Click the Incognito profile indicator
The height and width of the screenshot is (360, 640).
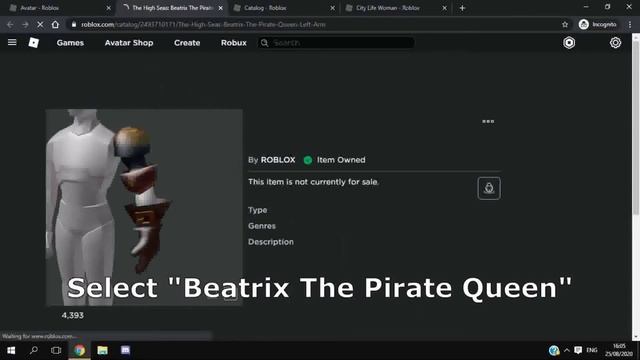tap(598, 24)
